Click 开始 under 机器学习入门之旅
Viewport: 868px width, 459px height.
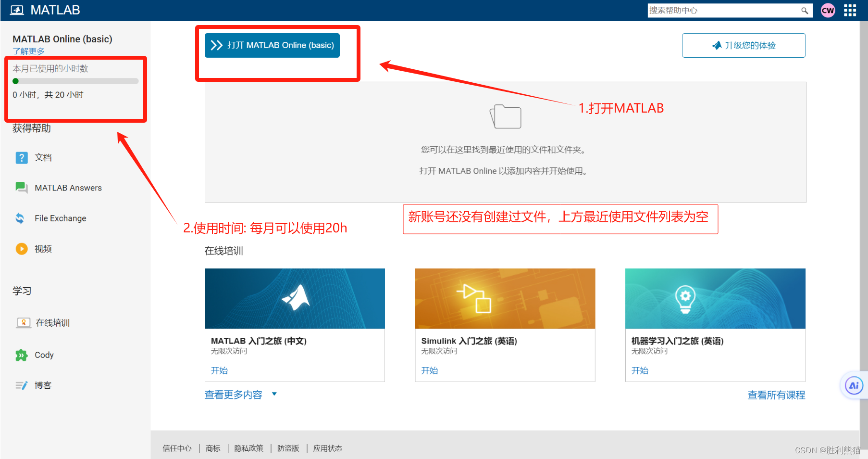(x=640, y=370)
